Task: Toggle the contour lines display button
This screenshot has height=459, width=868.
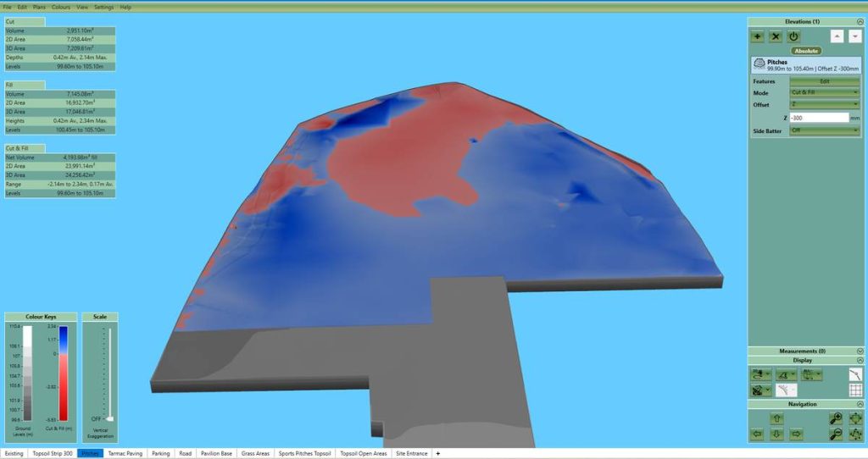Action: (786, 390)
